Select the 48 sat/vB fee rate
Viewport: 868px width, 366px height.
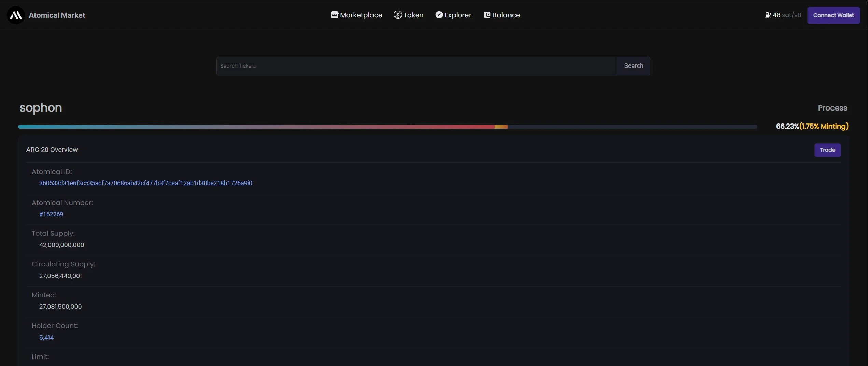pyautogui.click(x=787, y=15)
